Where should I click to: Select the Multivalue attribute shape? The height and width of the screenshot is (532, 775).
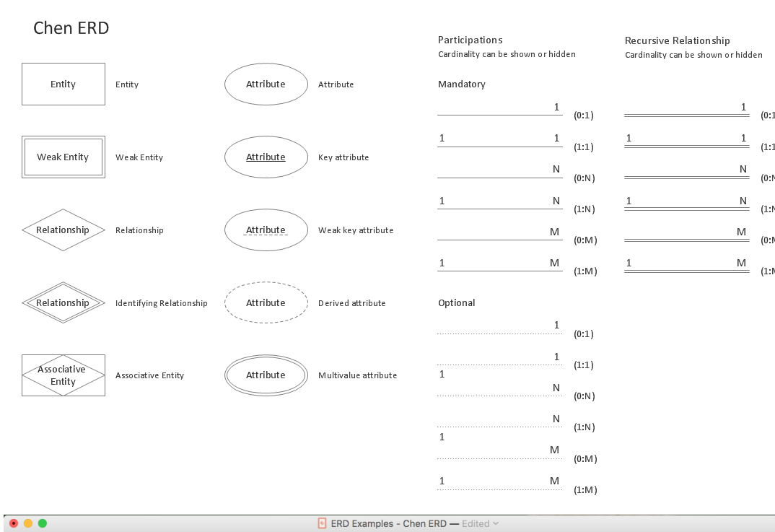[266, 375]
